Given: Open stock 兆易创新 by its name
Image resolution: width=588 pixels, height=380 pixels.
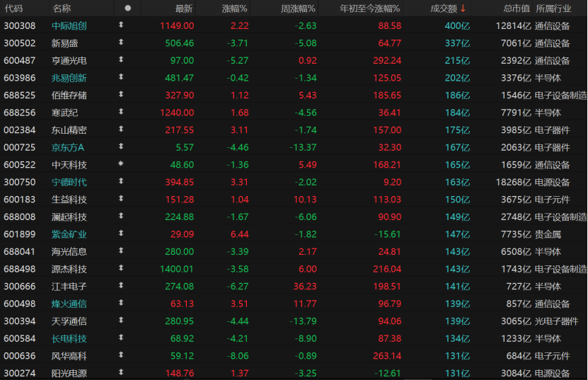Looking at the screenshot, I should 69,78.
